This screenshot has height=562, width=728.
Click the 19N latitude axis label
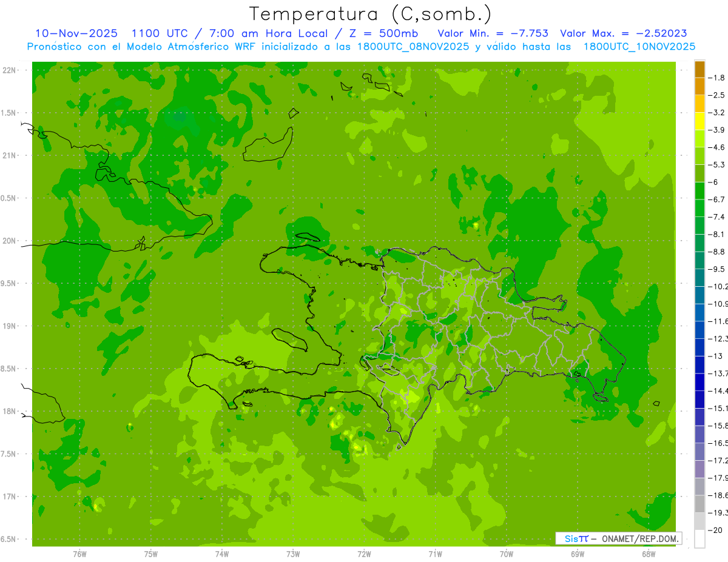pos(10,326)
